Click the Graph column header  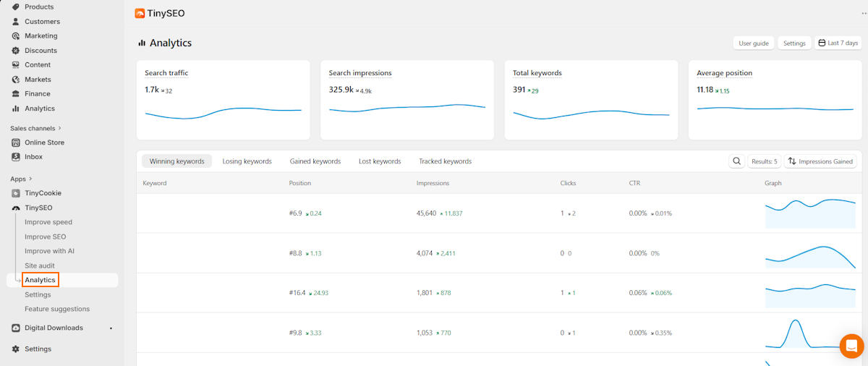click(x=773, y=183)
